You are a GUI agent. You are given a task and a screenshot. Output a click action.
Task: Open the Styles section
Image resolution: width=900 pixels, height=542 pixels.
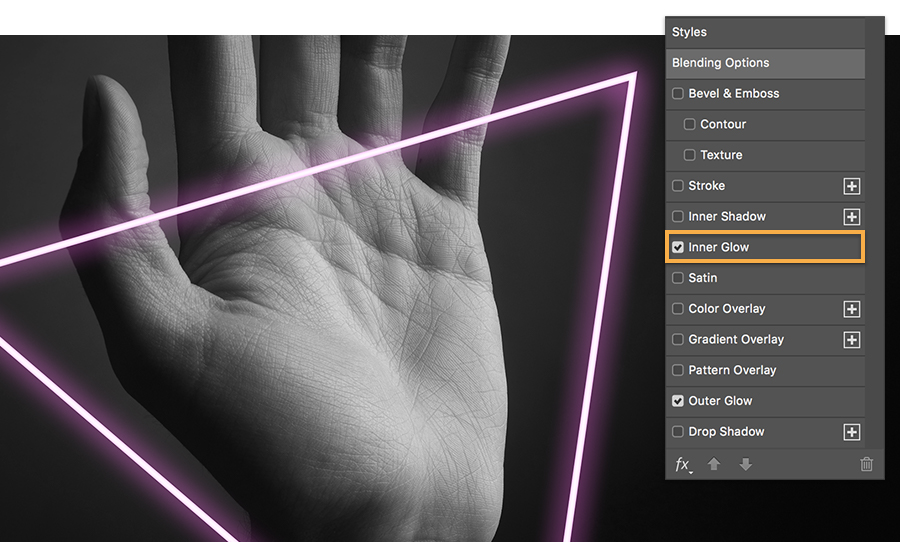765,32
